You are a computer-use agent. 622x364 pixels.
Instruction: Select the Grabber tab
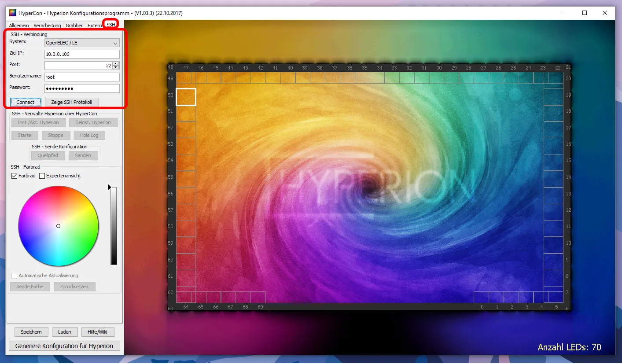(74, 26)
